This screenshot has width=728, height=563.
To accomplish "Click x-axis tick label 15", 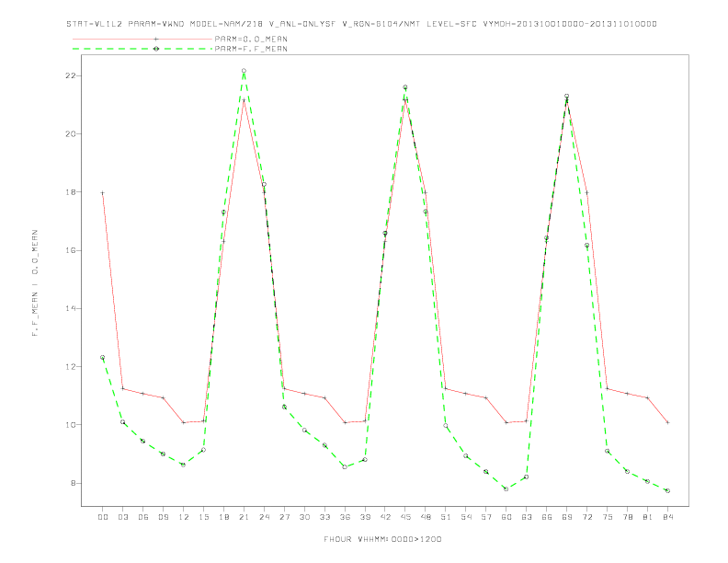I will pyautogui.click(x=203, y=517).
